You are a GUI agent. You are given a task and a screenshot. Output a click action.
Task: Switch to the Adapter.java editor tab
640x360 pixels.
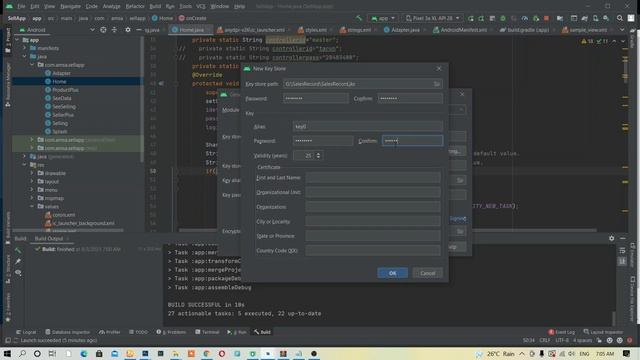402,30
